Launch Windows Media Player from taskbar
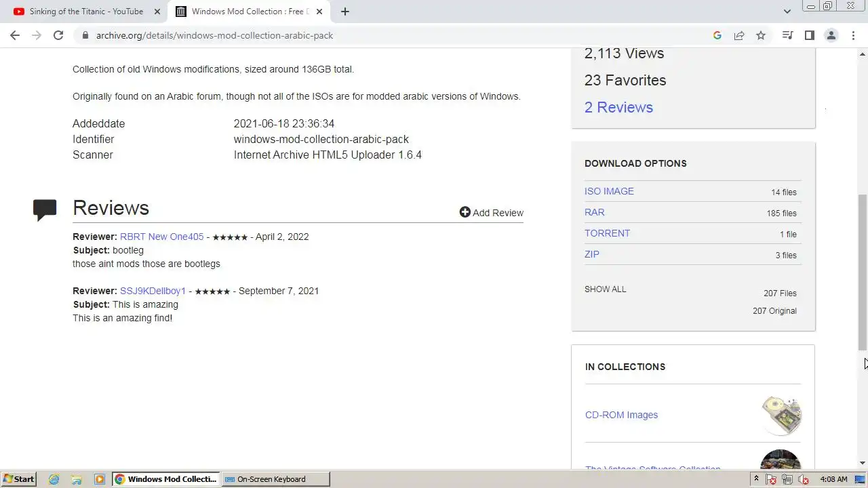The width and height of the screenshot is (868, 488). pos(100,479)
